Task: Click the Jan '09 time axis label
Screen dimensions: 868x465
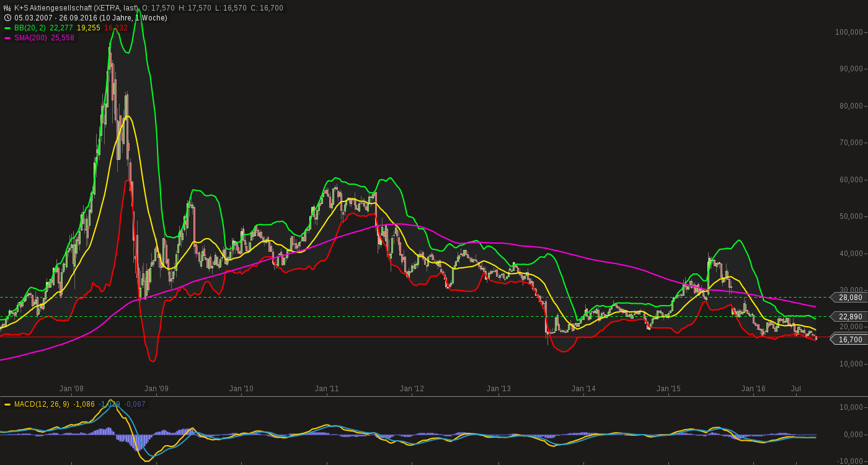Action: (156, 389)
